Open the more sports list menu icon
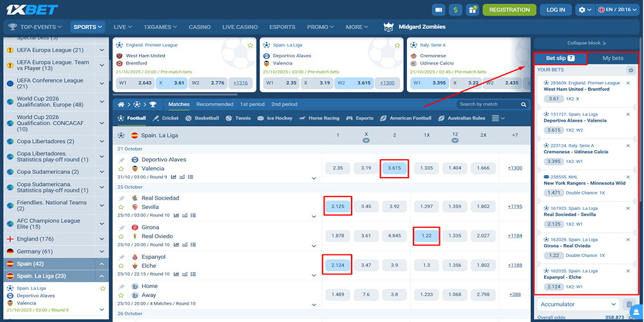Image resolution: width=644 pixels, height=322 pixels. tap(498, 118)
